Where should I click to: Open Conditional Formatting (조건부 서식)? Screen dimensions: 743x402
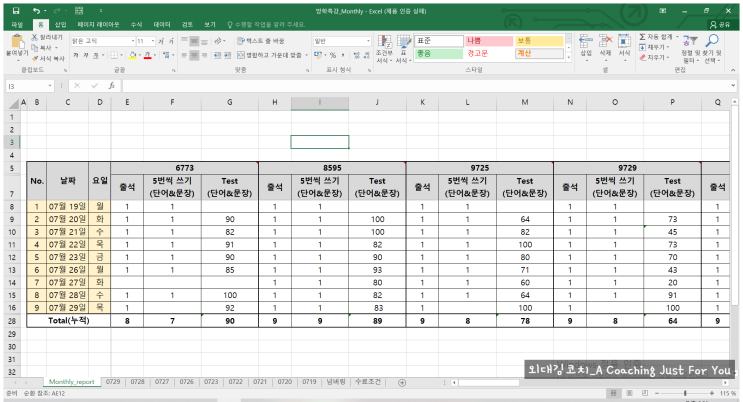point(384,48)
